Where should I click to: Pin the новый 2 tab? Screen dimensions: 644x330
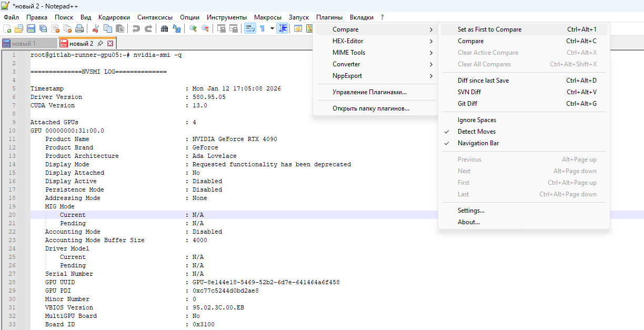[100, 43]
